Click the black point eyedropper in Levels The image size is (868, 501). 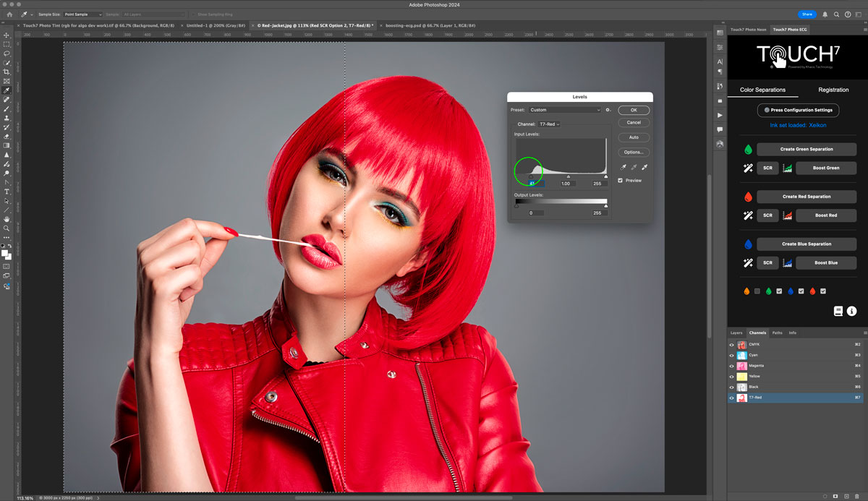pos(624,167)
